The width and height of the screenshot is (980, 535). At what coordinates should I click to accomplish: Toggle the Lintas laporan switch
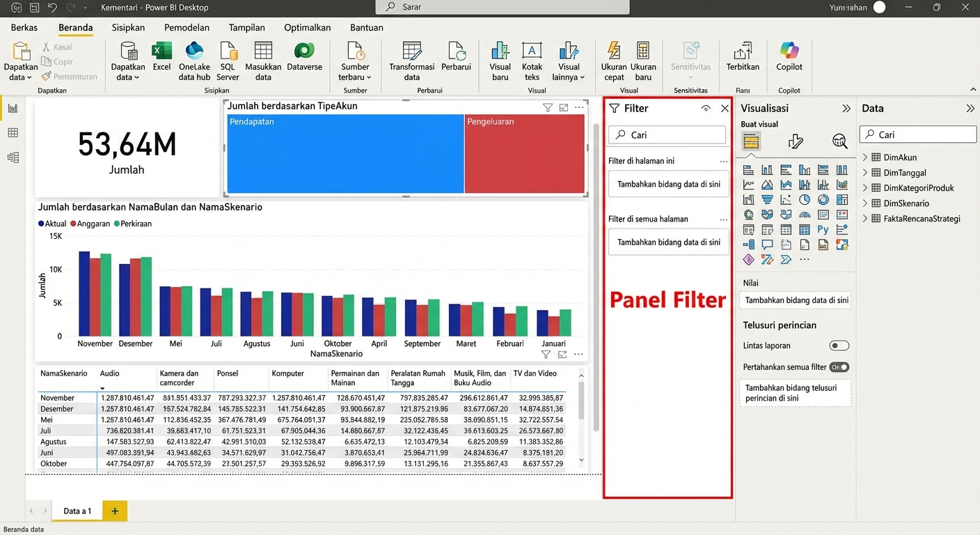tap(839, 345)
